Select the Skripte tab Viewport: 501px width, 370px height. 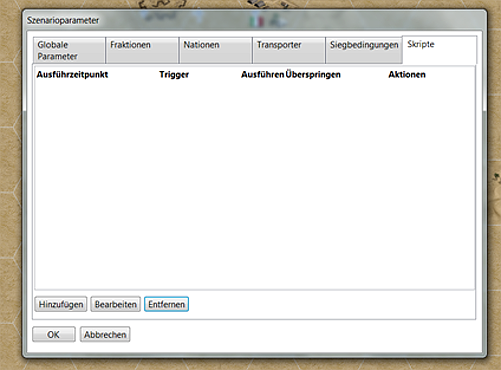440,50
